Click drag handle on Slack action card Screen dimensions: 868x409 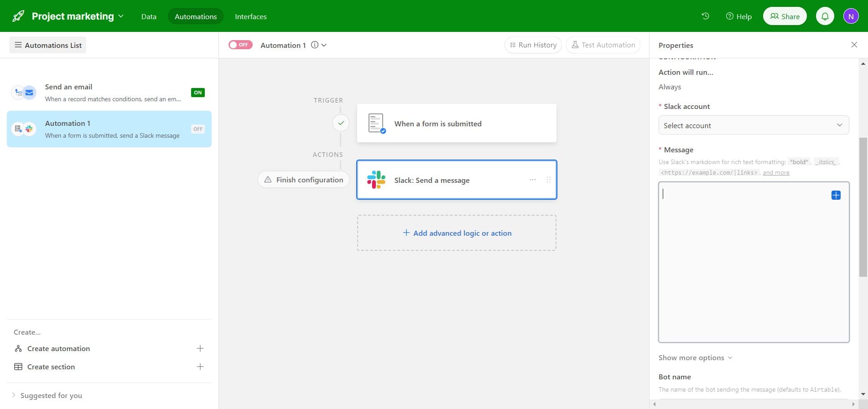pos(548,180)
